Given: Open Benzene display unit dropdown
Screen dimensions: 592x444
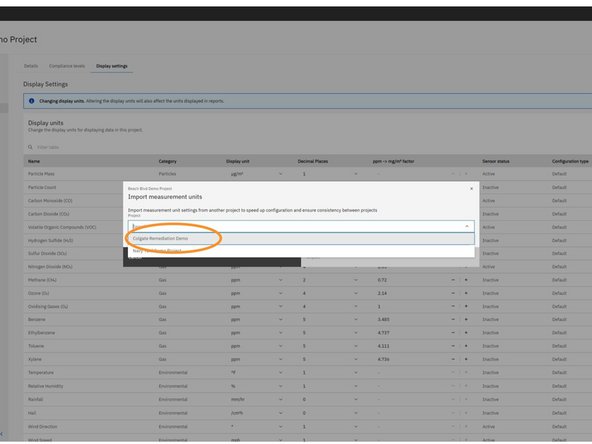Looking at the screenshot, I should 280,320.
